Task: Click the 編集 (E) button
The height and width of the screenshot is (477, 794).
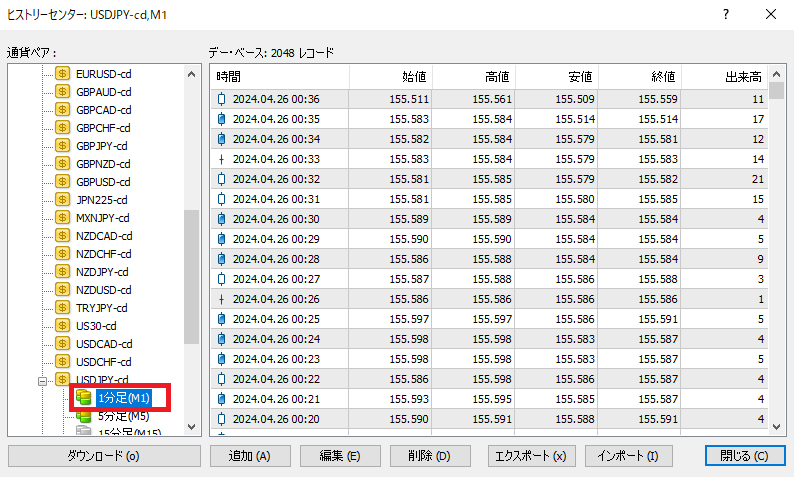Action: tap(340, 456)
